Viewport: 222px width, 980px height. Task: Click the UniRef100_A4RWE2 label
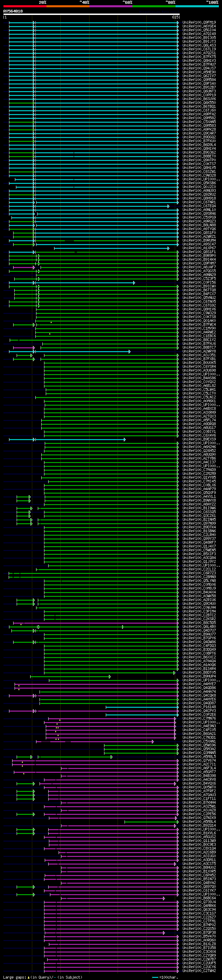(x=199, y=332)
